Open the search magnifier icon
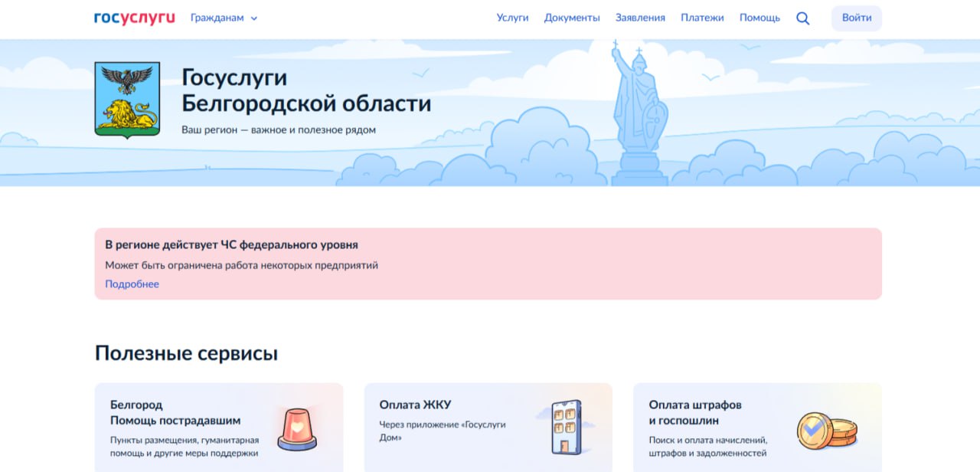The image size is (980, 472). (802, 18)
